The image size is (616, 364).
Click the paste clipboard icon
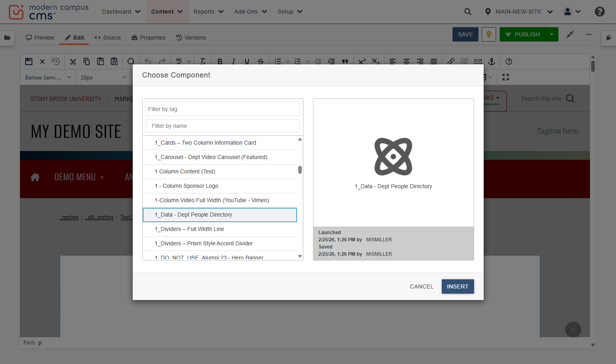pyautogui.click(x=100, y=62)
